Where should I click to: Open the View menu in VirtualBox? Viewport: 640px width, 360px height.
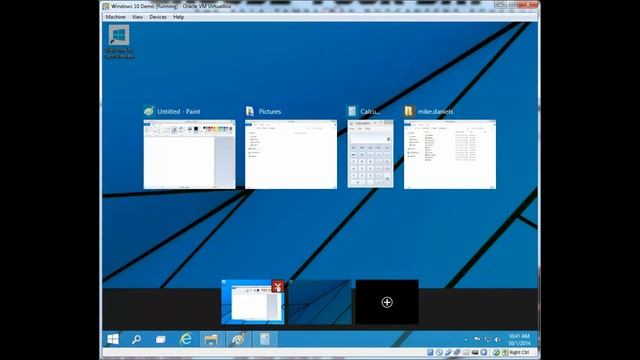tap(137, 17)
